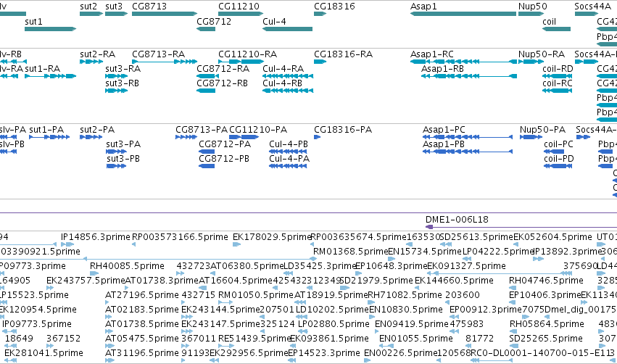Viewport: 617px width, 364px height.
Task: Click the EP10406.3prime EST label
Action: (x=544, y=294)
